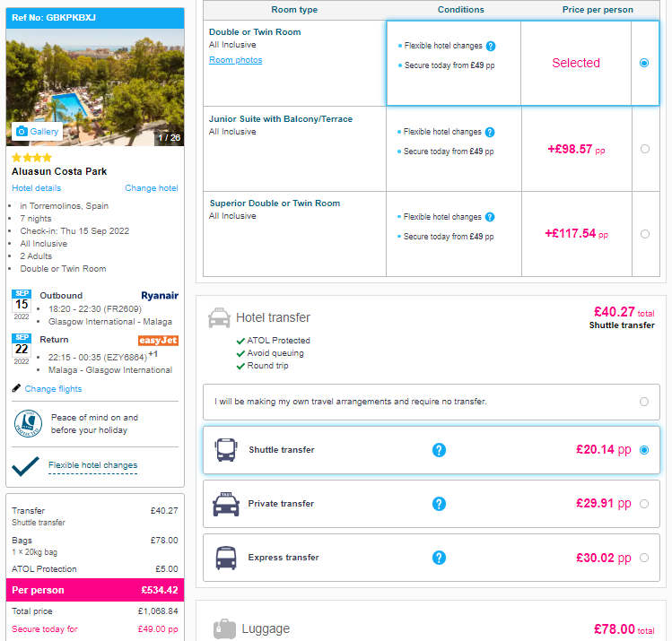
Task: Click Ref No: GBKPKBXJ header
Action: [x=95, y=18]
